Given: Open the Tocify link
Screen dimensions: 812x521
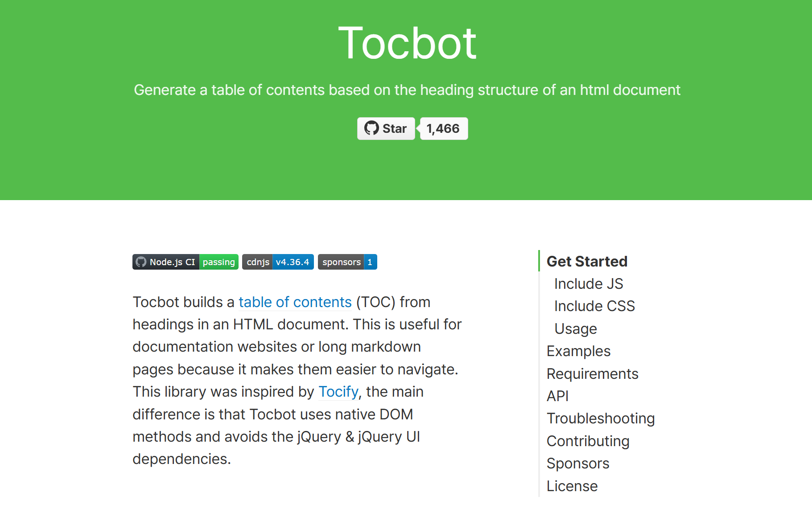Looking at the screenshot, I should [x=338, y=392].
